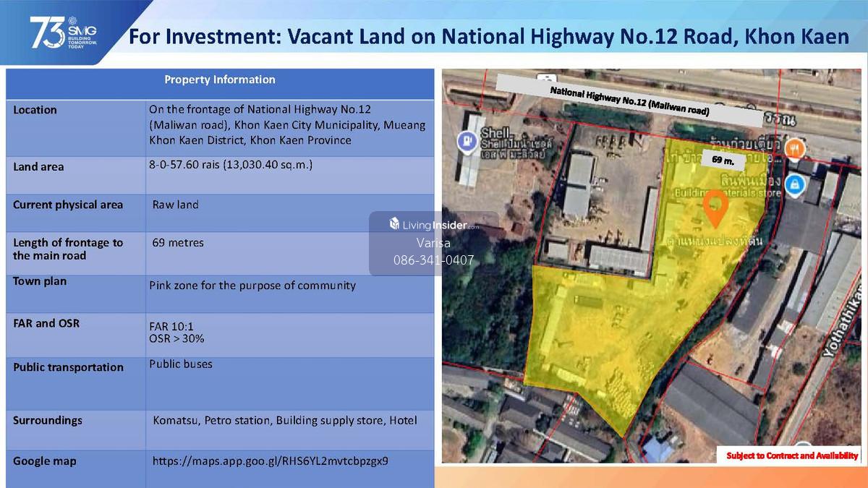Click the 69 m. frontage label
The image size is (868, 488).
[723, 162]
